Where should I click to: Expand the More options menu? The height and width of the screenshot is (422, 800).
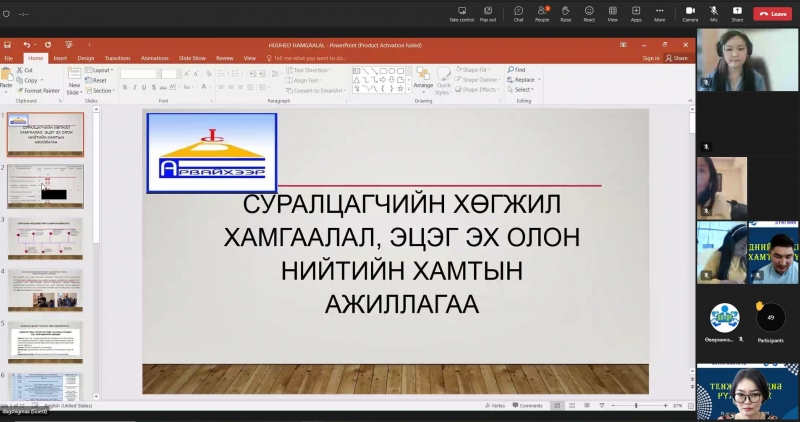(x=660, y=13)
